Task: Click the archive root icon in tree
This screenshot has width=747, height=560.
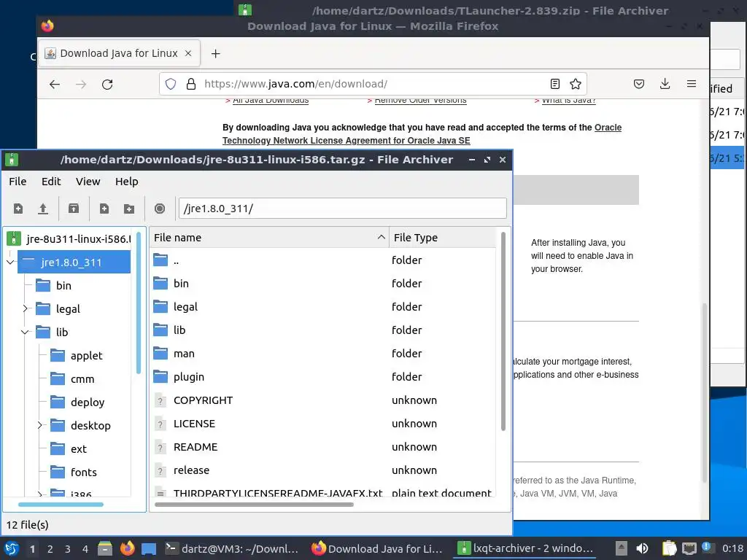Action: [14, 238]
